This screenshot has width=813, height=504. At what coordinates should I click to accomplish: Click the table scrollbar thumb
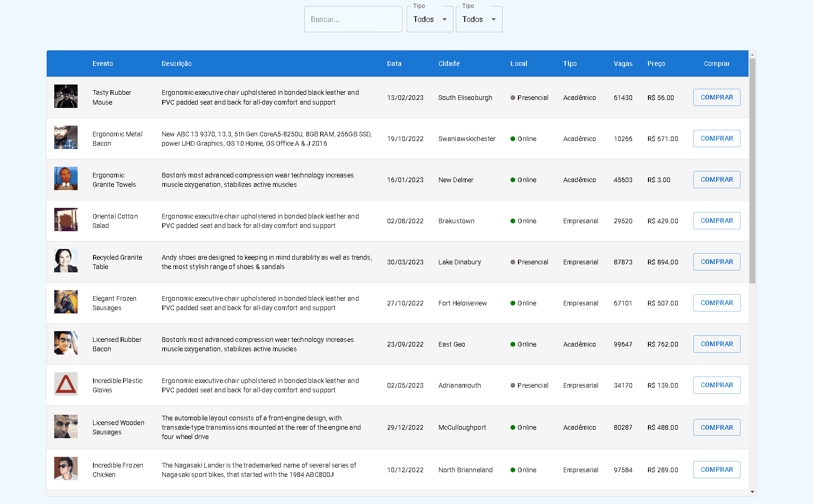click(x=752, y=171)
